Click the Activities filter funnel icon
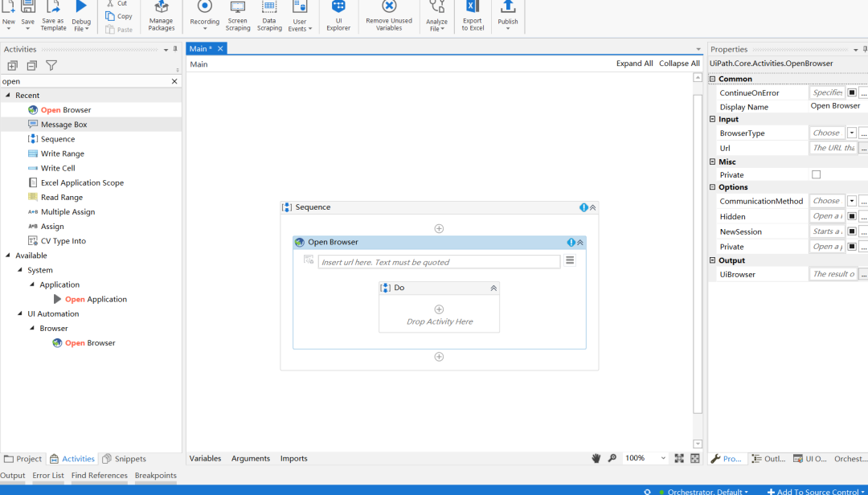Viewport: 868px width, 495px height. click(51, 65)
